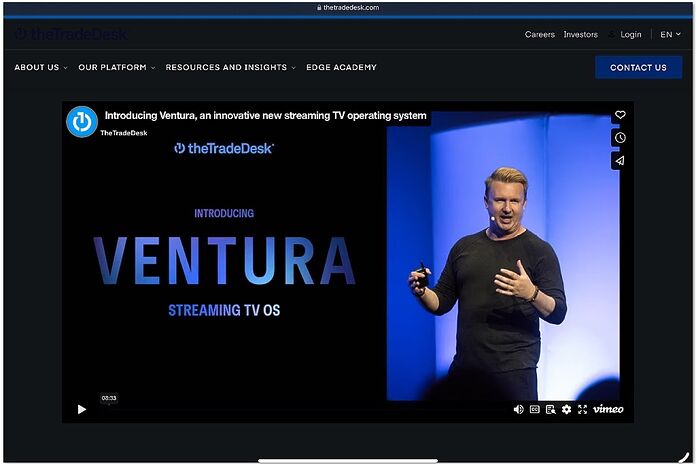Expand Resources and Insights menu
Image resolution: width=696 pixels, height=464 pixels.
tap(230, 67)
